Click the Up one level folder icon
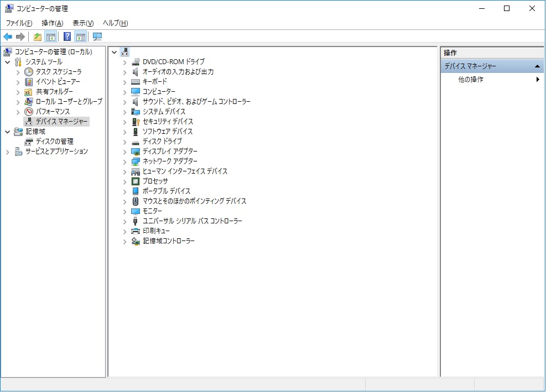The height and width of the screenshot is (392, 546). click(x=37, y=37)
